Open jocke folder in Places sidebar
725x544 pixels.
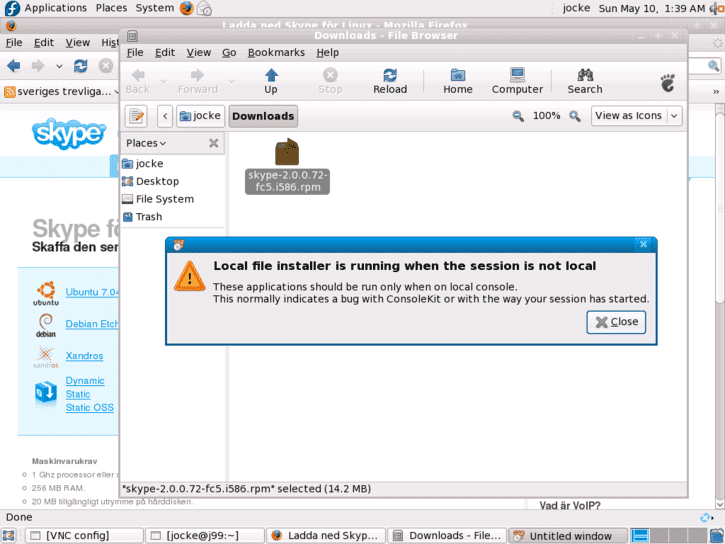pyautogui.click(x=142, y=164)
